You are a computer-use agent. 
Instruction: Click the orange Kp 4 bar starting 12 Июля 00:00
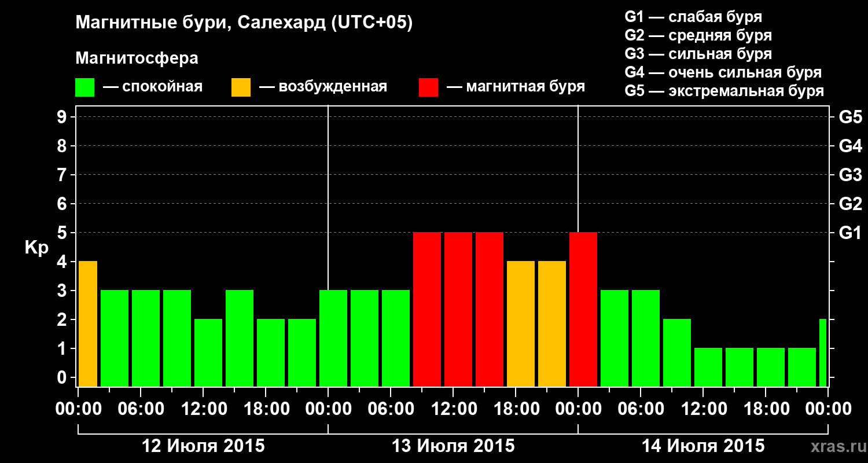point(87,324)
